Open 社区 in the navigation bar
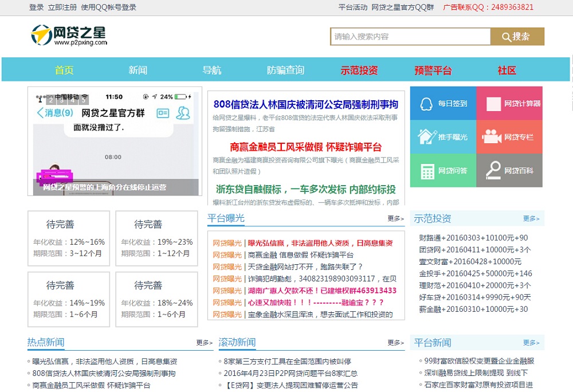This screenshot has width=573, height=392. coord(507,70)
